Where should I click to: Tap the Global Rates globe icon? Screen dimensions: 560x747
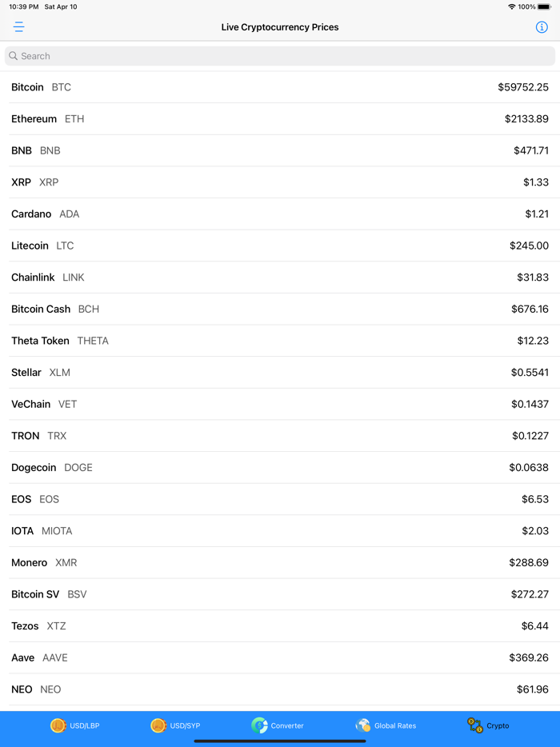363,725
